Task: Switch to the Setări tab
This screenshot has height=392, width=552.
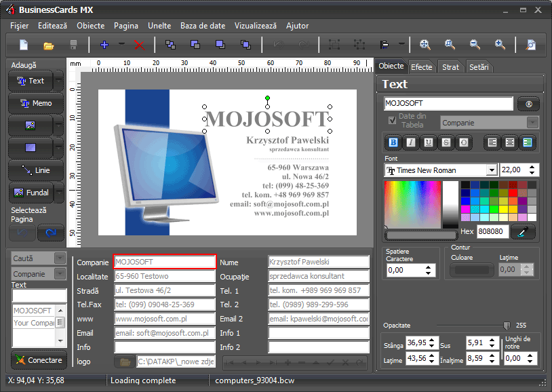Action: pos(479,67)
